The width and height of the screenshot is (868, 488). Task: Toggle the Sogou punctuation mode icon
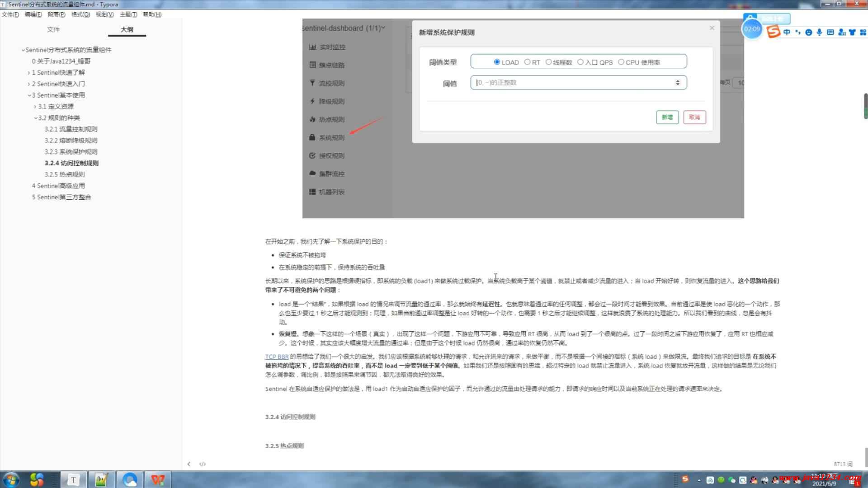click(x=797, y=32)
